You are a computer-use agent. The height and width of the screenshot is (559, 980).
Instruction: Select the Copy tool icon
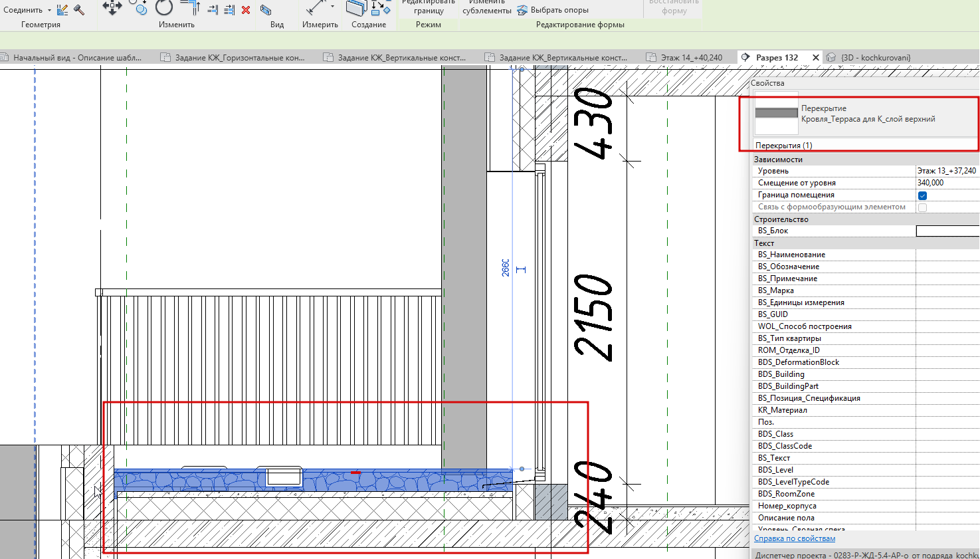coord(139,7)
